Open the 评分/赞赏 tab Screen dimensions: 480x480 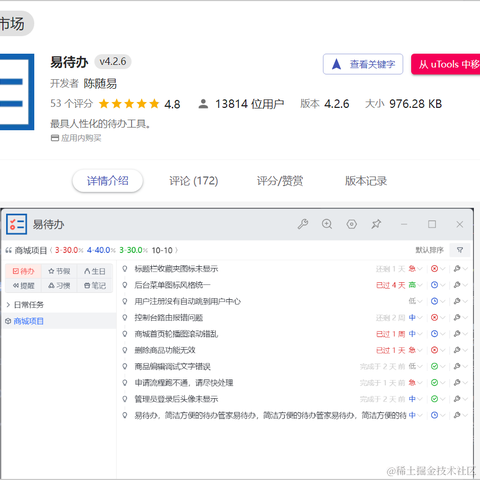[280, 181]
